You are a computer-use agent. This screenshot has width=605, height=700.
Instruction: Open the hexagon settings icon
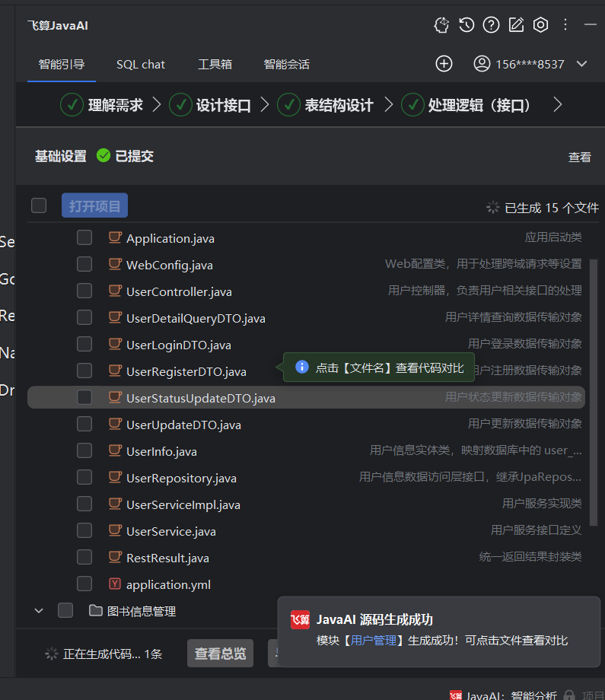click(541, 25)
